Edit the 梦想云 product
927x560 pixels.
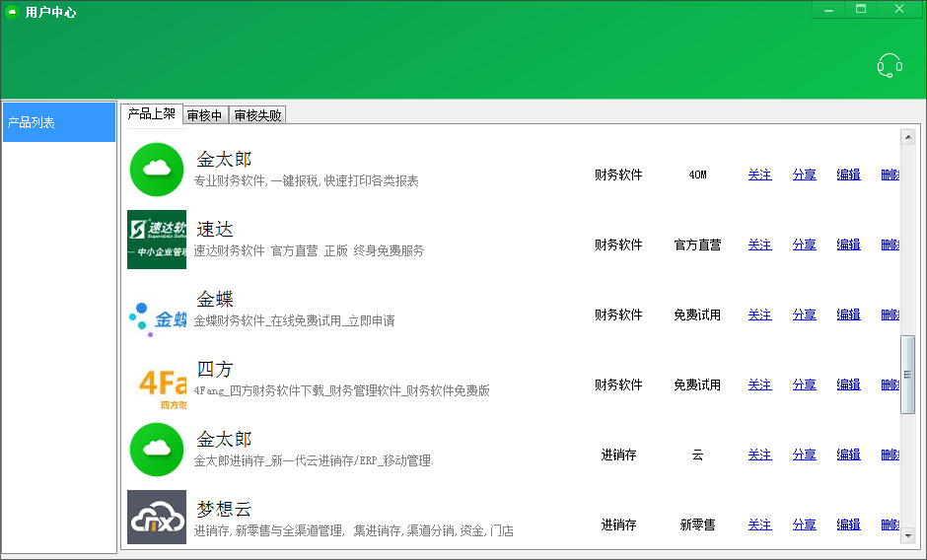tap(848, 525)
